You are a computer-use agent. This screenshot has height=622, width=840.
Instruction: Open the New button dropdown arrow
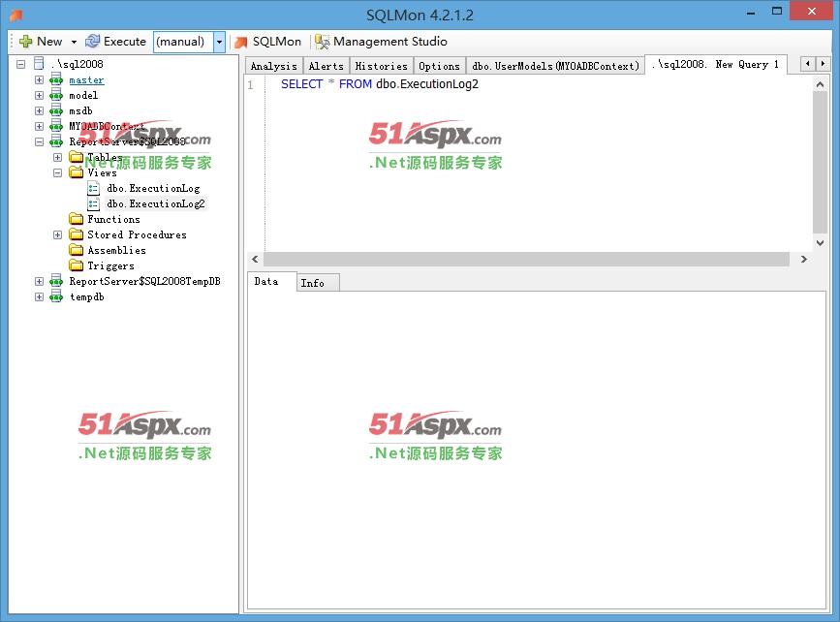[74, 42]
